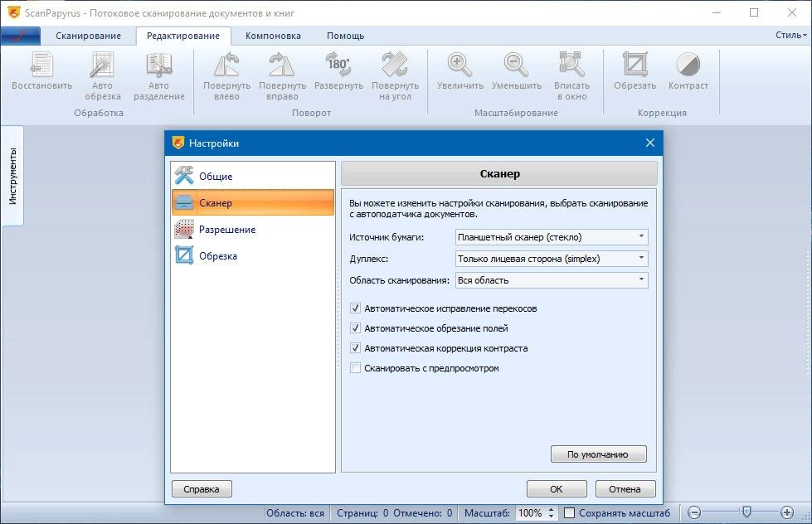The width and height of the screenshot is (812, 524).
Task: Select Scanner (Сканер) settings section
Action: tap(253, 202)
